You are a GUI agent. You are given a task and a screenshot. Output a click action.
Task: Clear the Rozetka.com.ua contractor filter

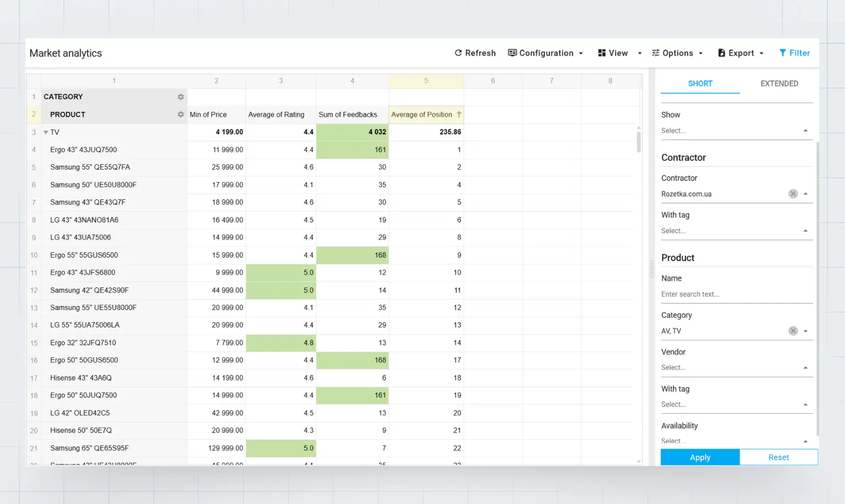click(793, 193)
